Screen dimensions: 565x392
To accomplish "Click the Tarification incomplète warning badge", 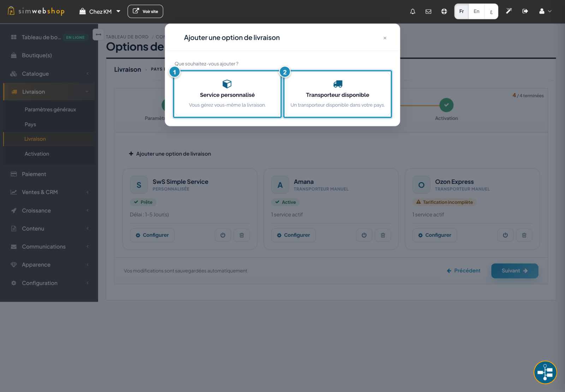I will [444, 202].
